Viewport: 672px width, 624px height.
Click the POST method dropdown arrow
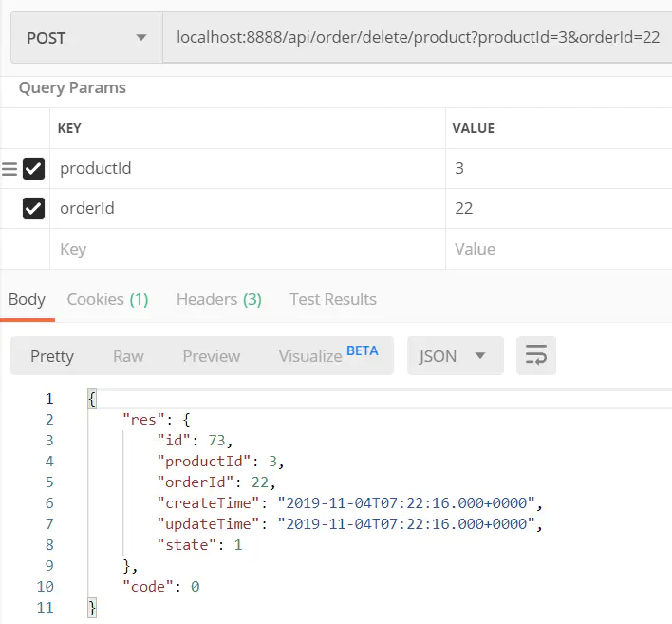click(141, 38)
